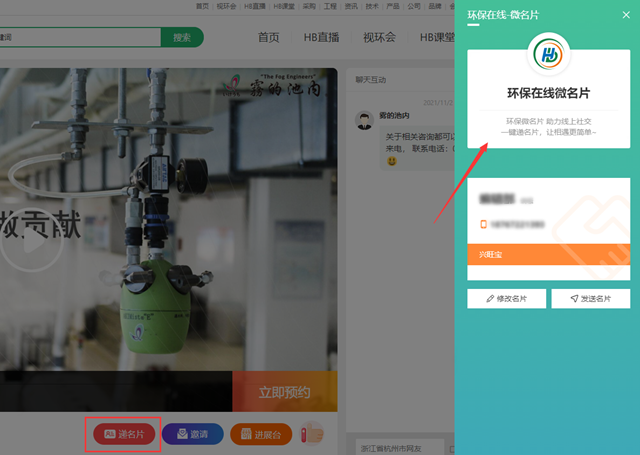Click the 环保在线微名片 heading
The height and width of the screenshot is (455, 640).
tap(549, 93)
